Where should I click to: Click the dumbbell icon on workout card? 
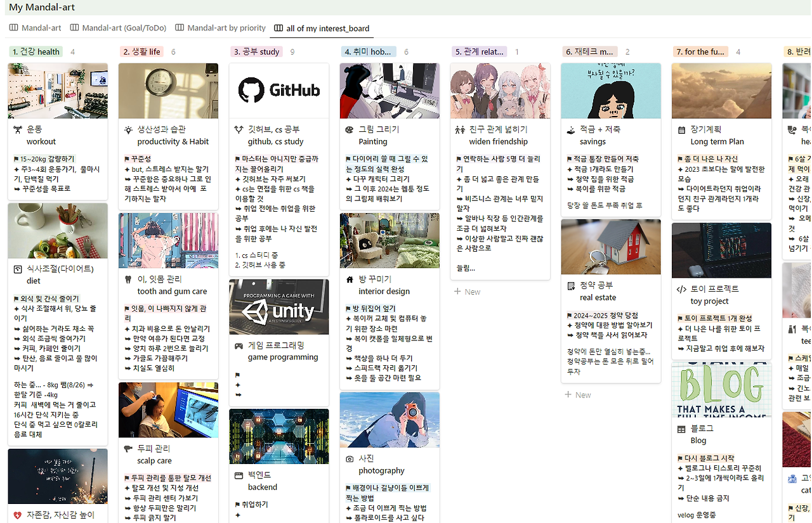pyautogui.click(x=18, y=129)
